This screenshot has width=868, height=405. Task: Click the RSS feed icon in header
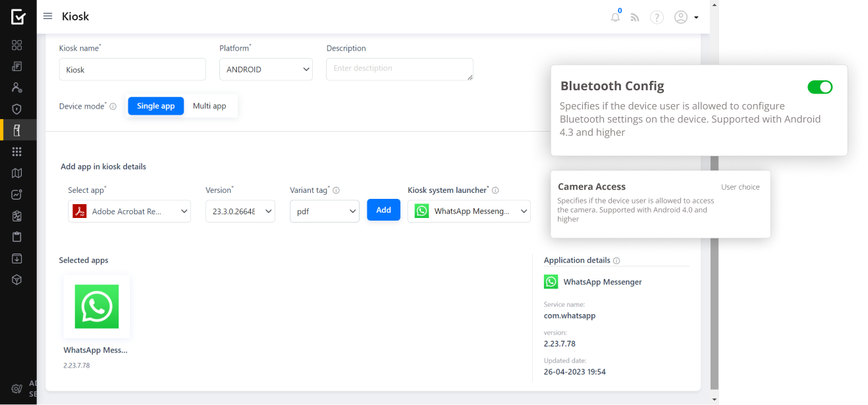[635, 18]
